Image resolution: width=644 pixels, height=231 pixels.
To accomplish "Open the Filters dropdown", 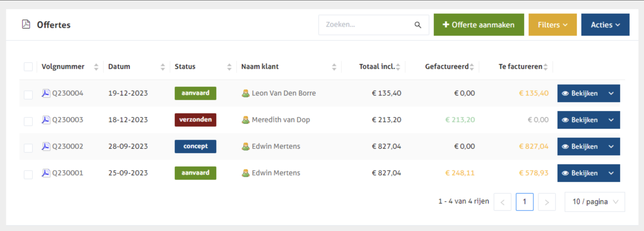I will pos(552,25).
